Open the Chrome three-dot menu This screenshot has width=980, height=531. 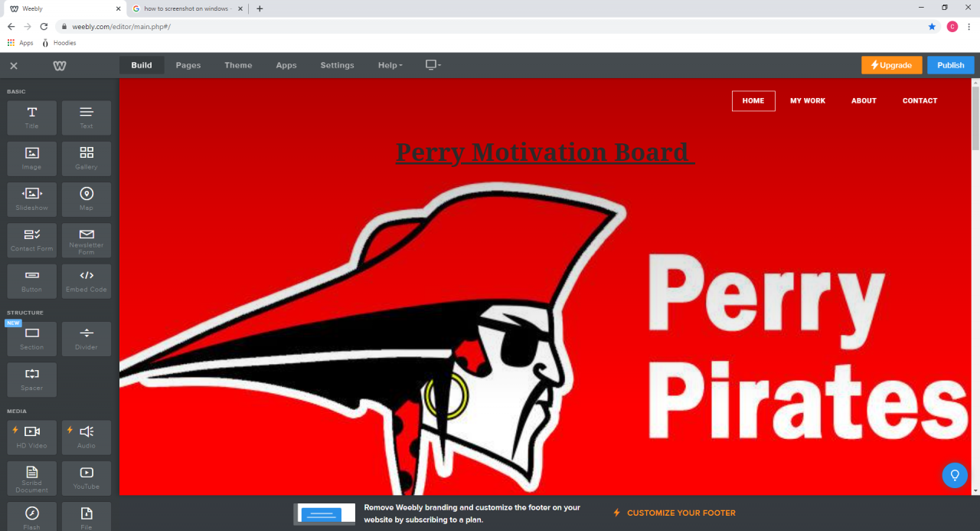click(x=969, y=26)
